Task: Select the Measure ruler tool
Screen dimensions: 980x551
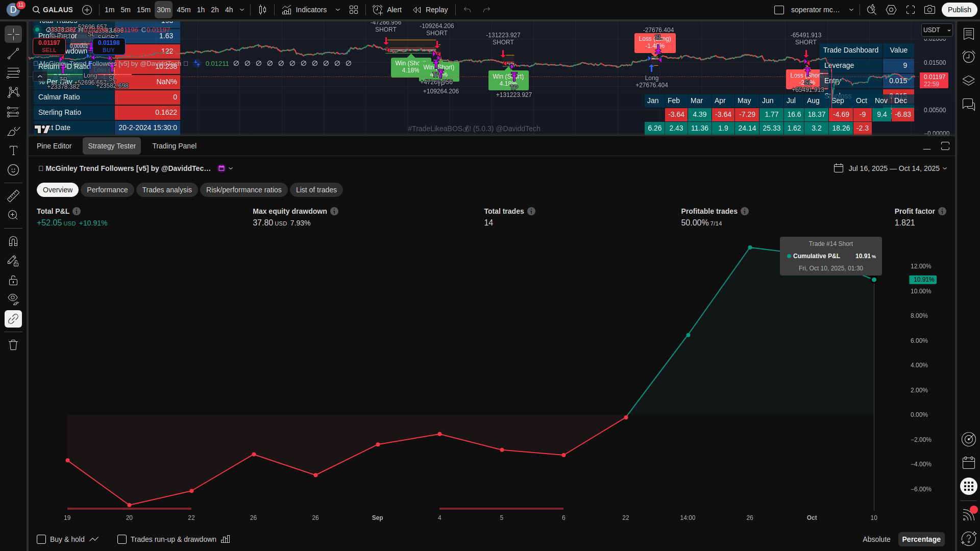Action: click(x=13, y=196)
